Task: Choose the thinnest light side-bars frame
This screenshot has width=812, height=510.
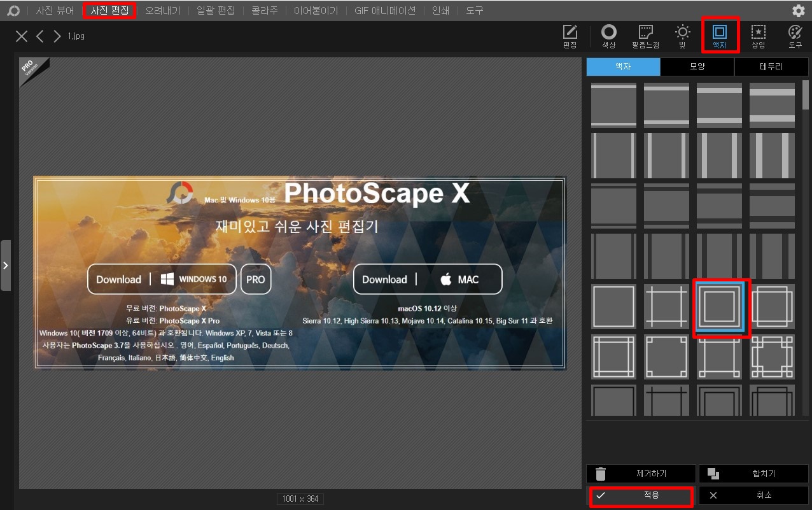Action: click(x=613, y=155)
